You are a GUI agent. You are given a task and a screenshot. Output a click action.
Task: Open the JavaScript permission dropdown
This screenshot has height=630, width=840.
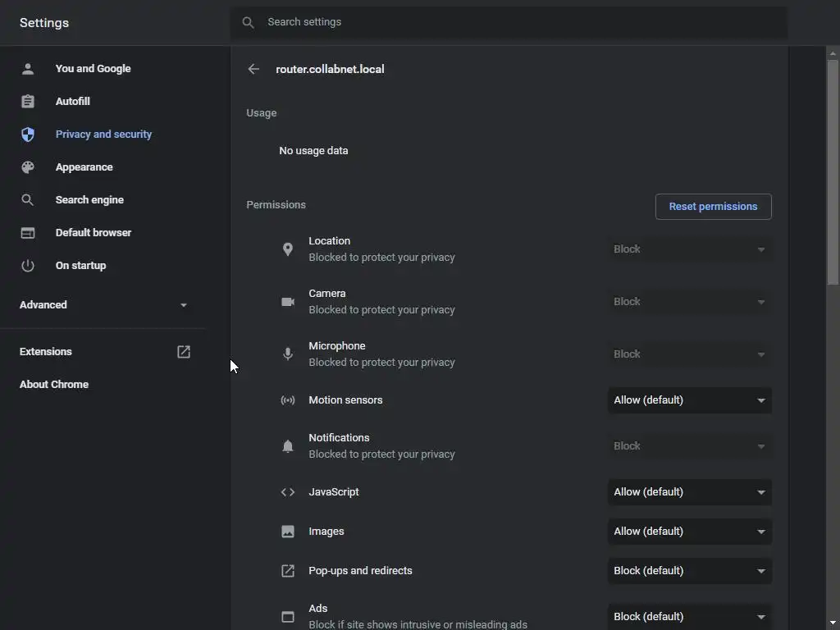[689, 492]
